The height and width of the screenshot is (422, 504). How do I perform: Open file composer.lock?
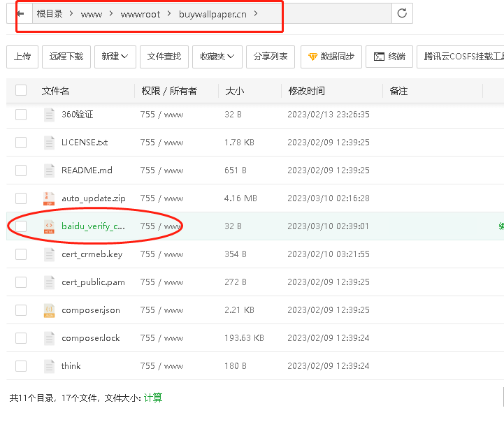coord(91,338)
